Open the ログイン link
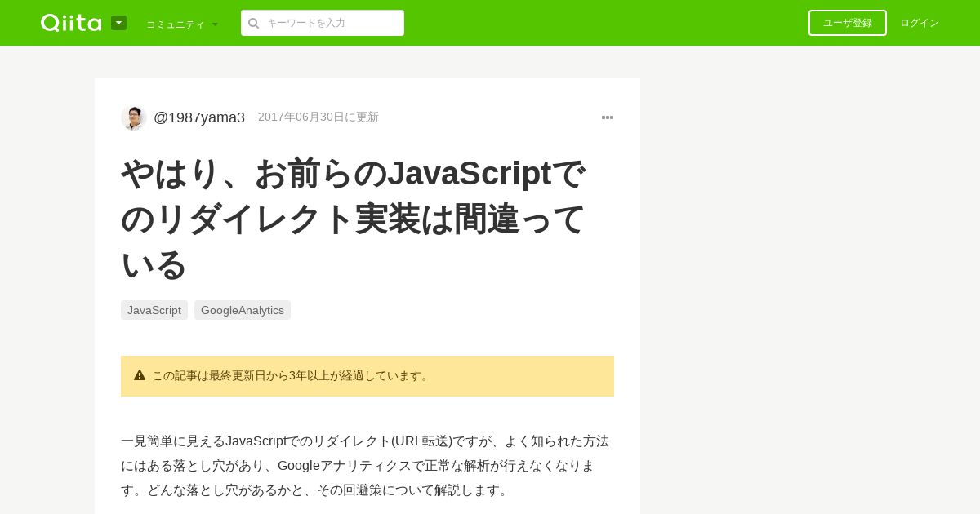 (920, 23)
